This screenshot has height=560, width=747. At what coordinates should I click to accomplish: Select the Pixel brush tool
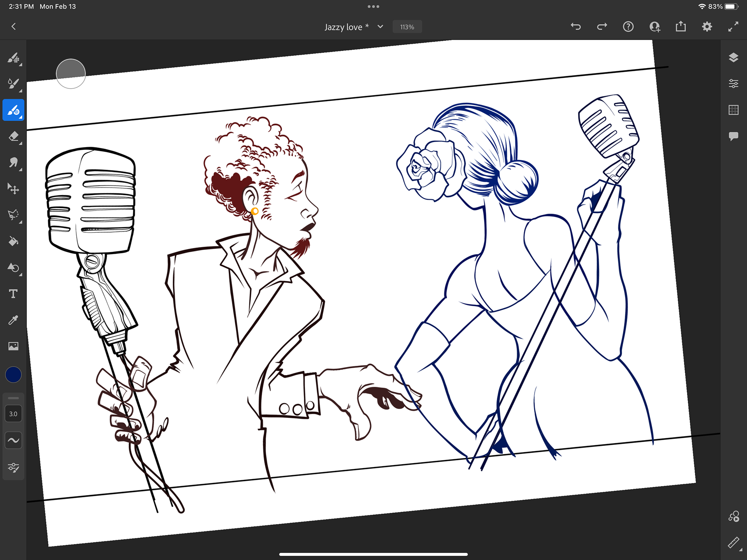coord(13,58)
